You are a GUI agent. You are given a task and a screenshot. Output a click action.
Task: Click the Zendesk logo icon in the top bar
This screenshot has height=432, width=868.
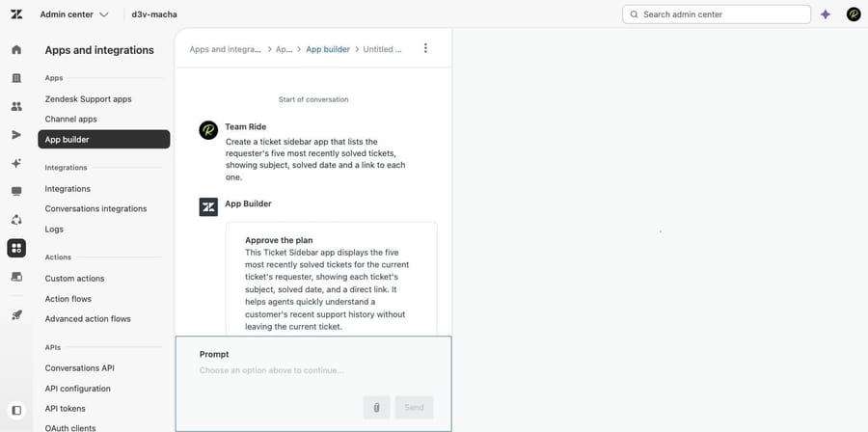(16, 14)
